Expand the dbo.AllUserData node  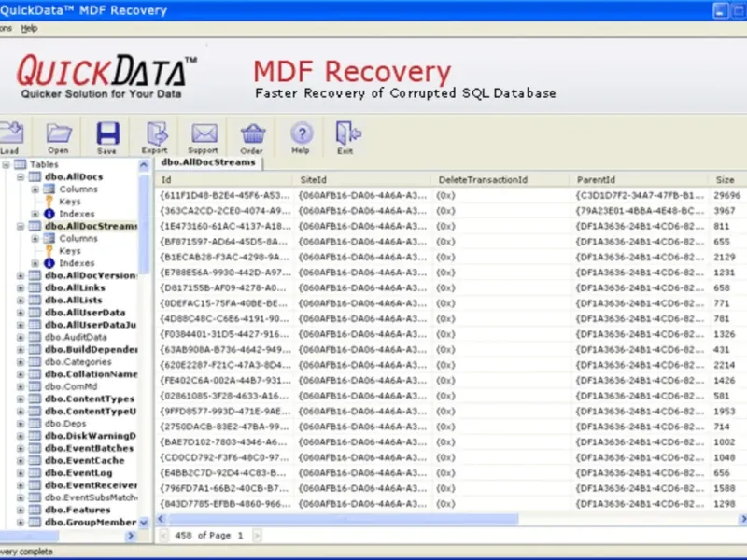point(21,313)
